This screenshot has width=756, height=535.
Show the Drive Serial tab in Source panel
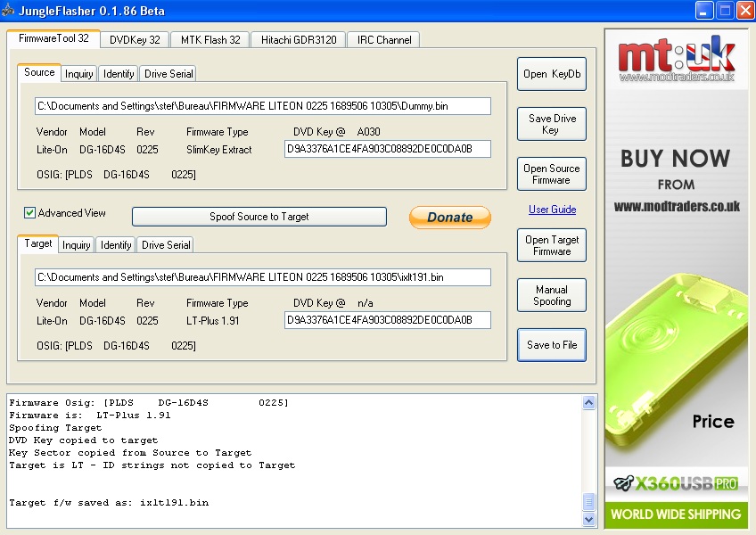(x=168, y=74)
